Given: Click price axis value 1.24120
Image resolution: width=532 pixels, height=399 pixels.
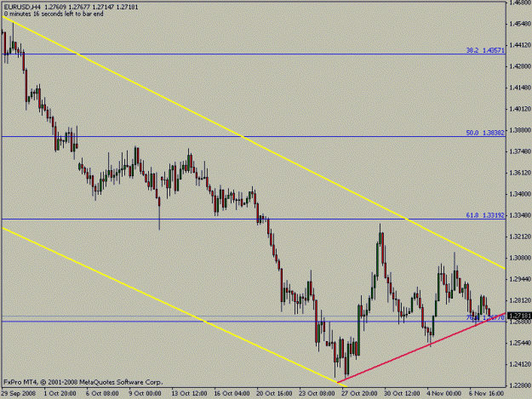Looking at the screenshot, I should 519,364.
